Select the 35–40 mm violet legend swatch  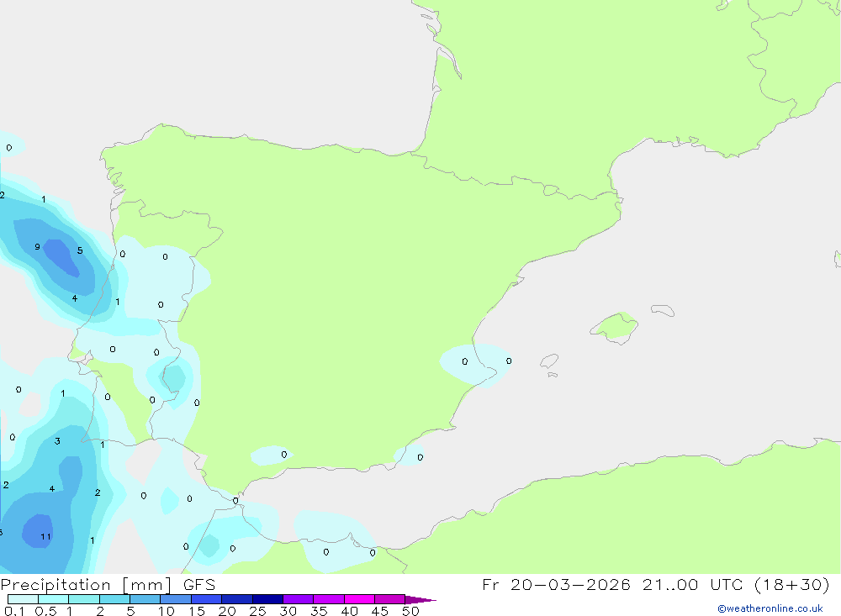(x=328, y=599)
